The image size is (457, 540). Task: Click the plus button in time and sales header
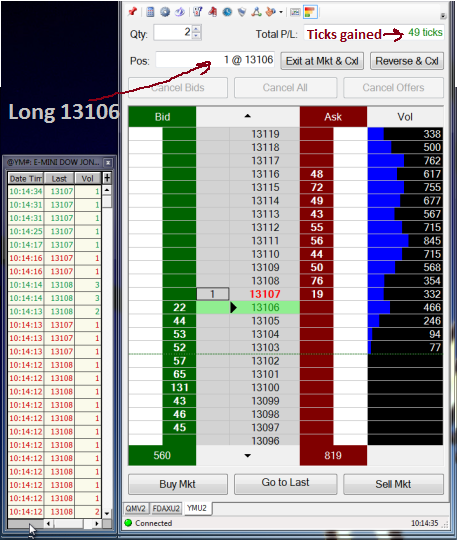click(107, 178)
